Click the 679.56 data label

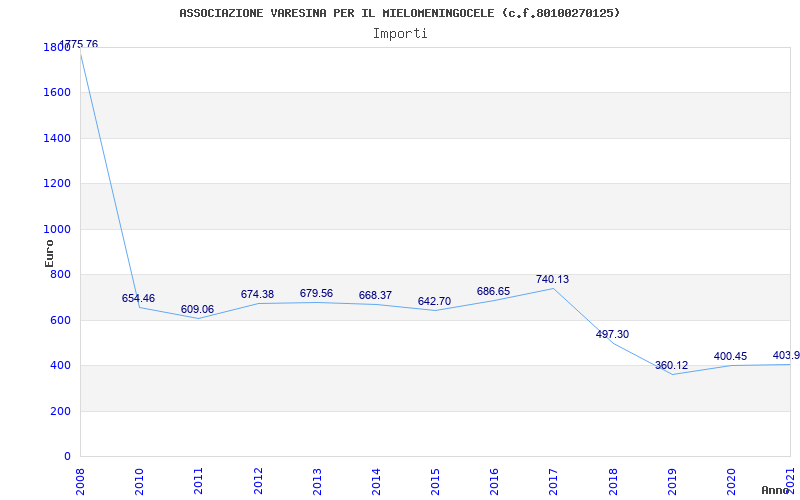pos(316,293)
